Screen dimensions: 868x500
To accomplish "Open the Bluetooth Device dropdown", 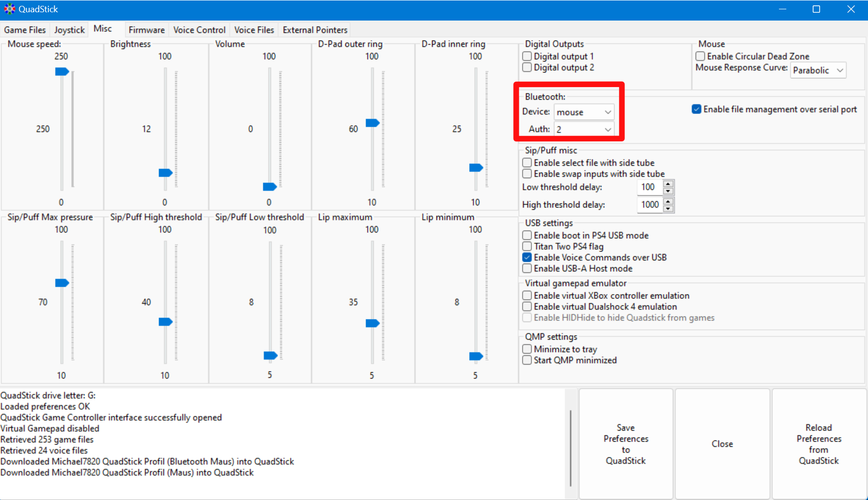I will coord(584,112).
